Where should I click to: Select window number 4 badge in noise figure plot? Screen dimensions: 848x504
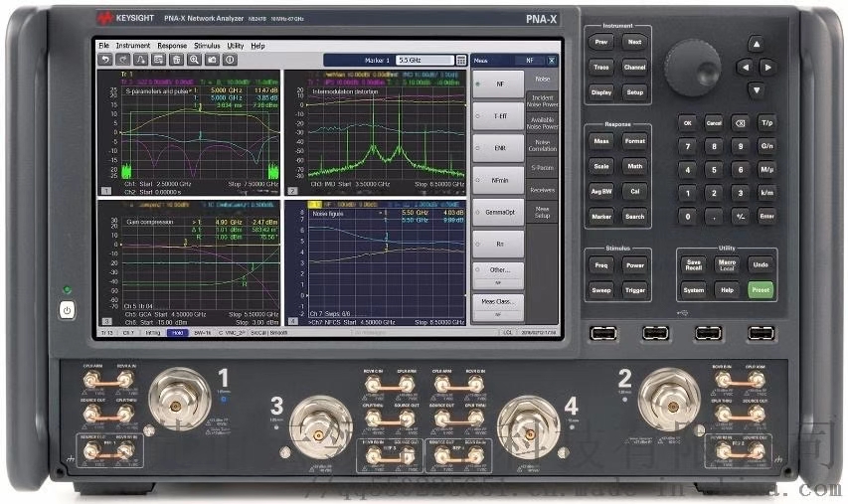click(x=292, y=321)
